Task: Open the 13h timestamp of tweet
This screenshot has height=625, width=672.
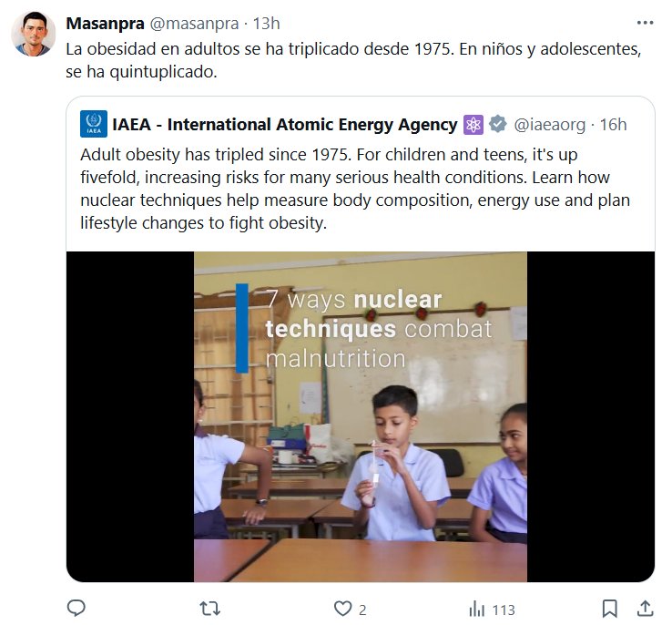Action: coord(265,23)
